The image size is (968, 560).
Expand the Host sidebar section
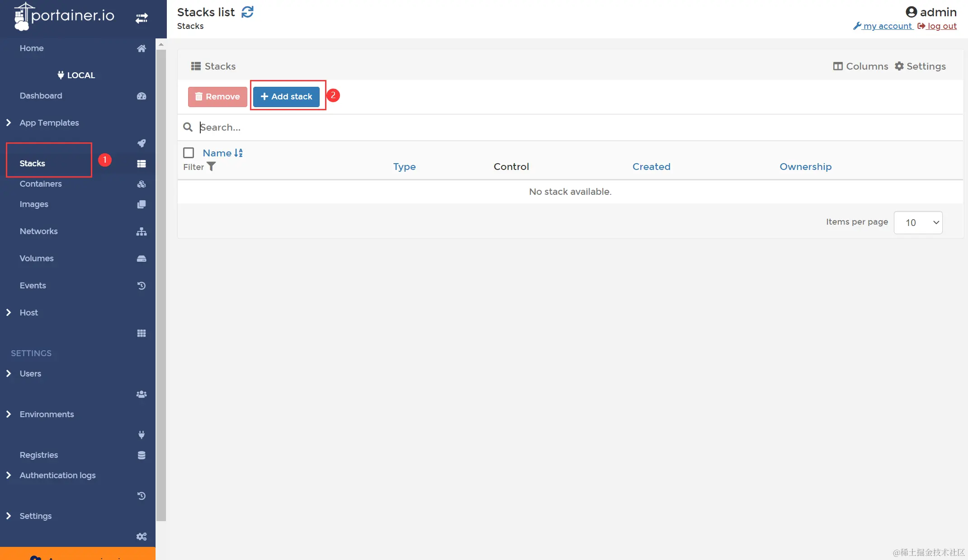(28, 313)
